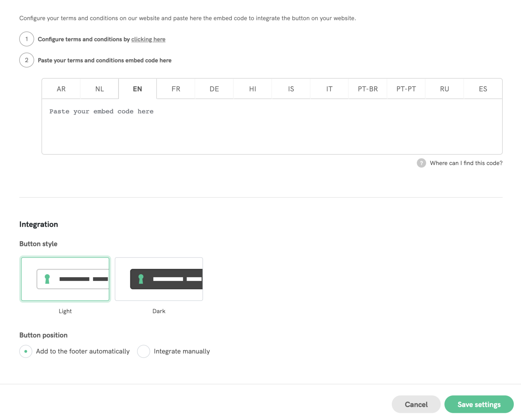Choose Integrate manually radio option
Viewport: 521px width, 420px height.
(143, 352)
